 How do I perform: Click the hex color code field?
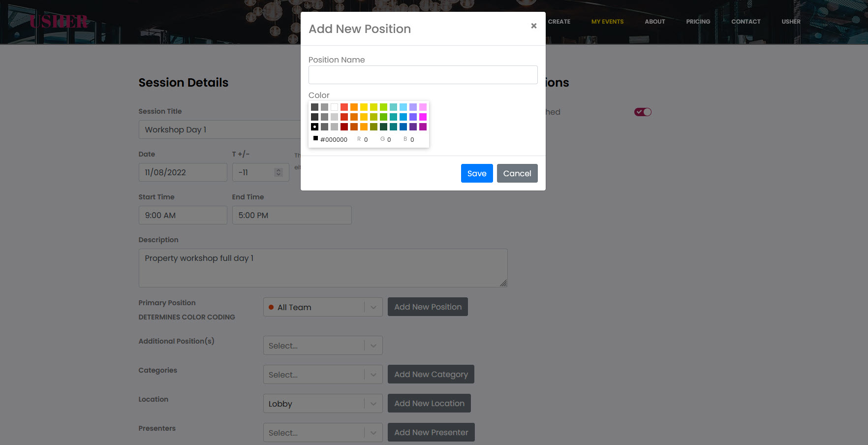(x=334, y=140)
